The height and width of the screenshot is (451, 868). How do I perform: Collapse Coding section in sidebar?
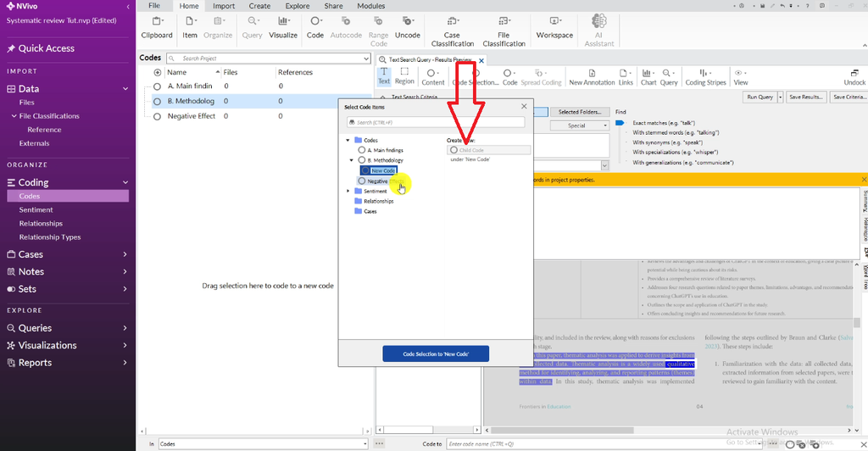pos(125,182)
